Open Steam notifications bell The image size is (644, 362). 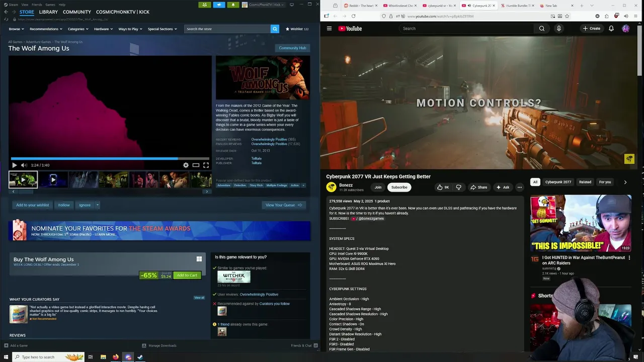[233, 5]
